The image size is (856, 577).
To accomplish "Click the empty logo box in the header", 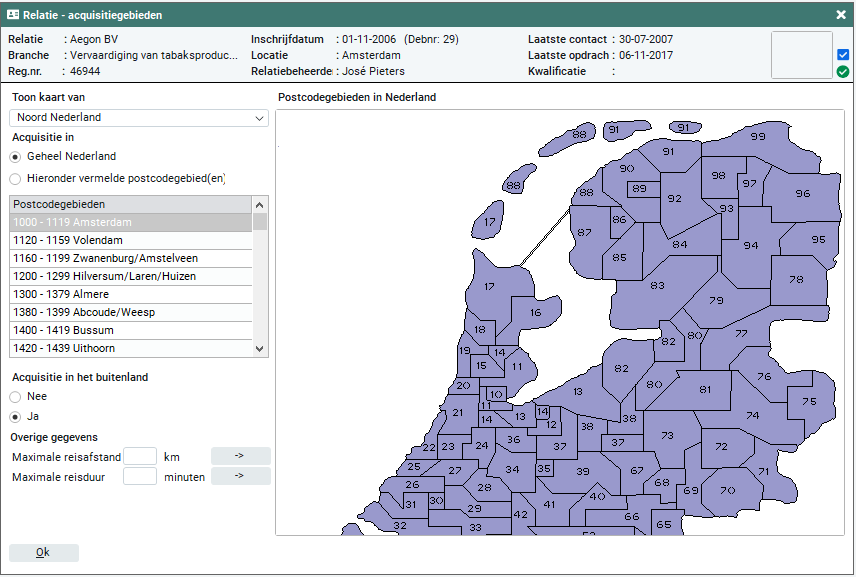I will pyautogui.click(x=801, y=55).
